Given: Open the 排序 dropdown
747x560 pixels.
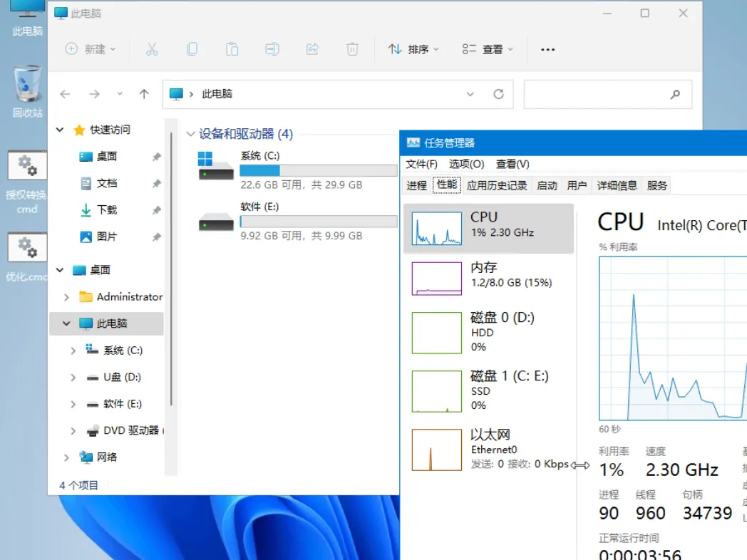Looking at the screenshot, I should (413, 49).
